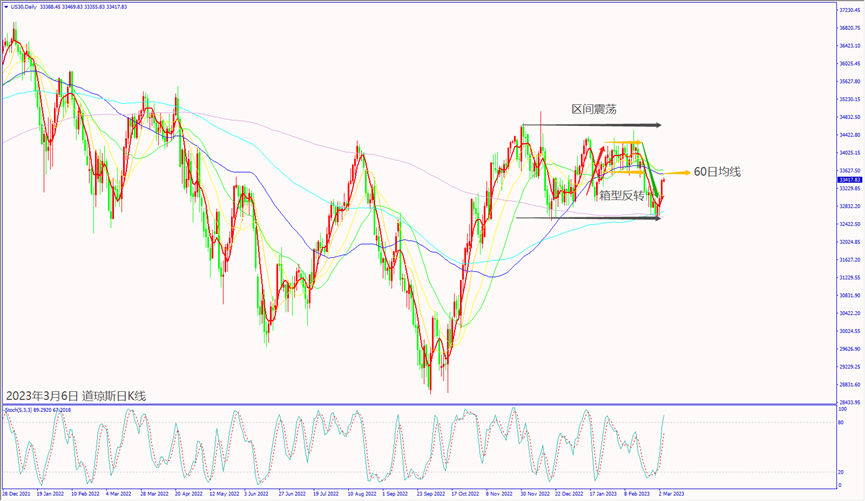The image size is (865, 501).
Task: Select the 箱型反转 text annotation
Action: (x=620, y=196)
